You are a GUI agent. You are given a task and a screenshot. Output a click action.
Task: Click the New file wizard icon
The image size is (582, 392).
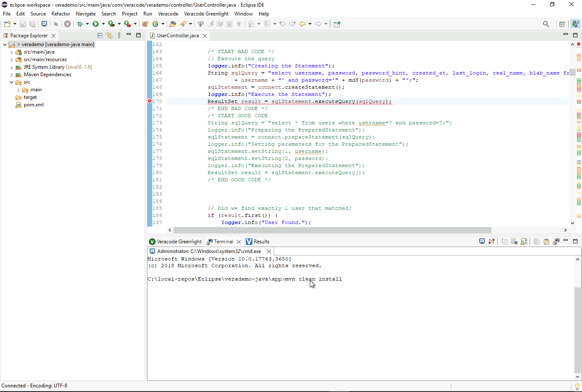tap(7, 24)
